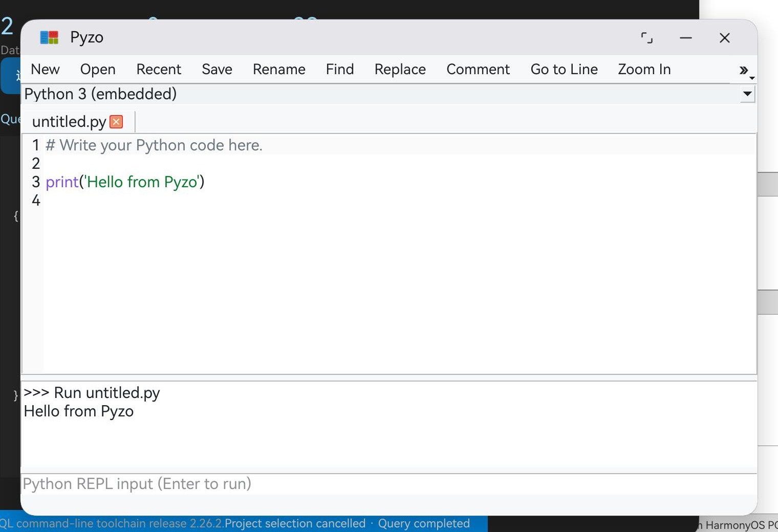Create a new file with New

pos(45,69)
